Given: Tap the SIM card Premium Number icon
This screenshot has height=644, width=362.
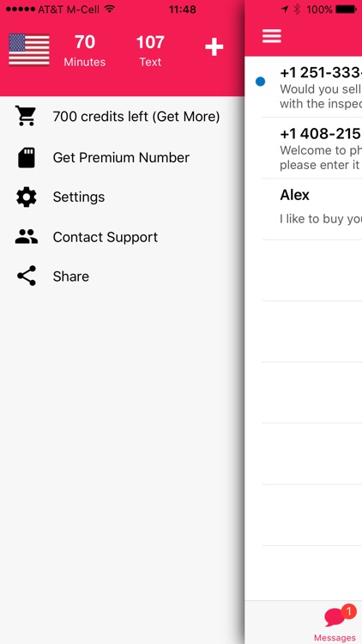Looking at the screenshot, I should pyautogui.click(x=27, y=157).
